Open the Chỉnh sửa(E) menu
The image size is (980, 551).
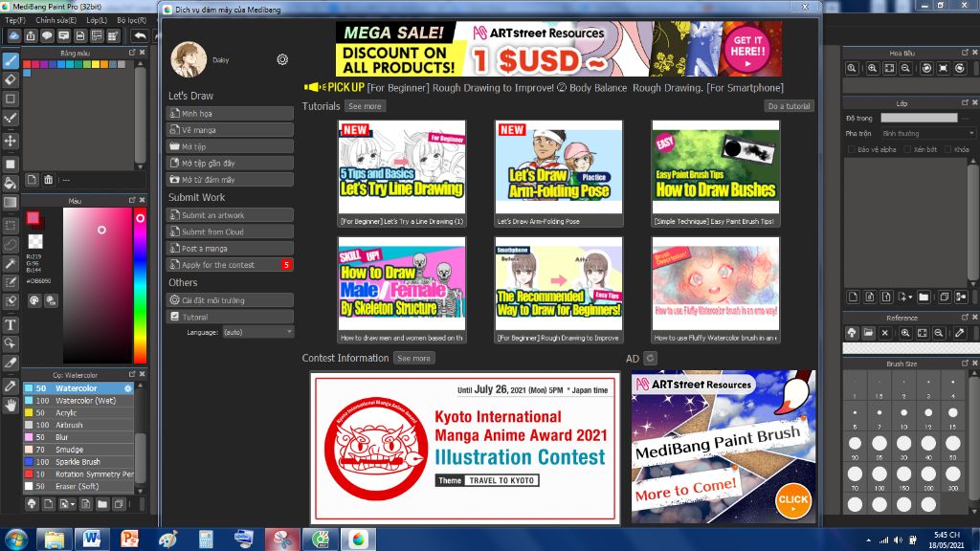tap(56, 20)
